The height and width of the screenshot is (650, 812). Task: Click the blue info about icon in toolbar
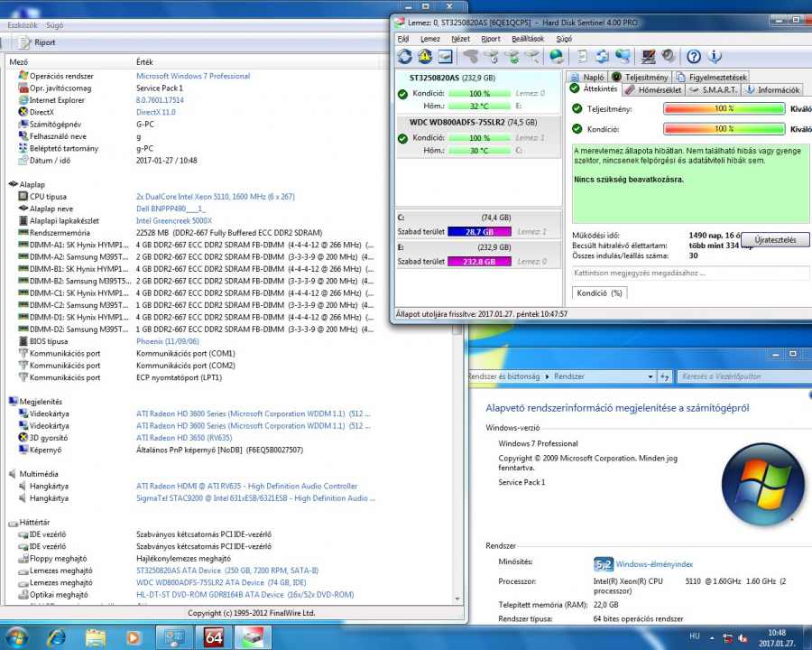[715, 56]
